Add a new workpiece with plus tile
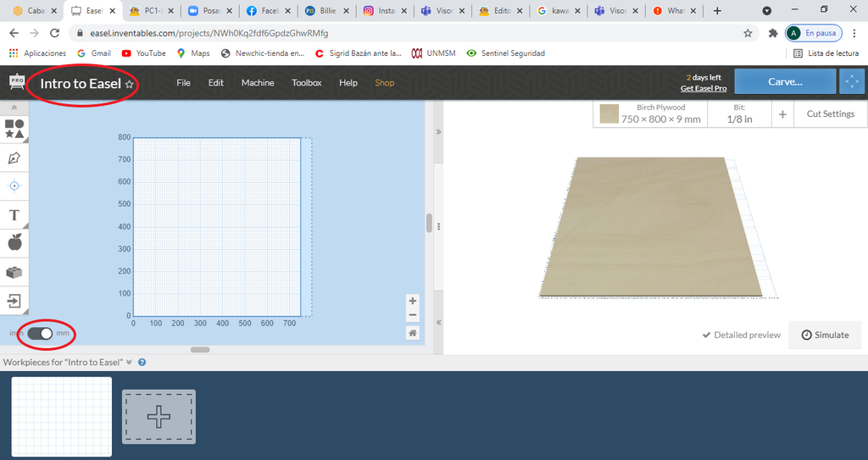 (159, 416)
